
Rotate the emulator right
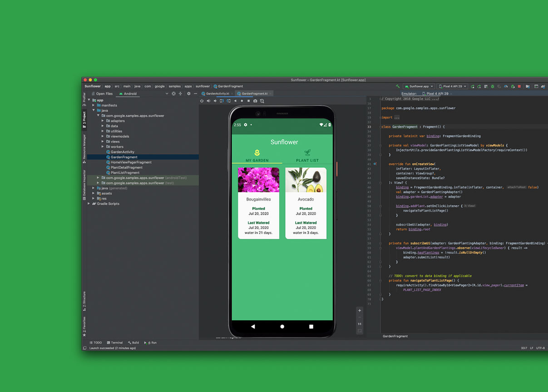(228, 101)
